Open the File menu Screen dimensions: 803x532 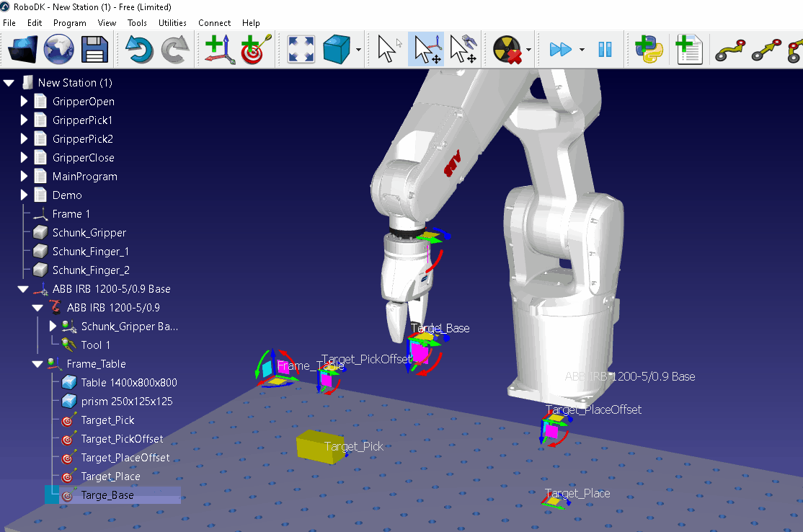[9, 23]
